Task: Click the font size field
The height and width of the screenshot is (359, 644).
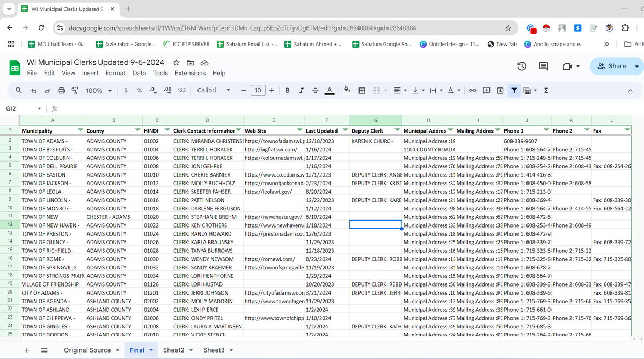Action: [x=258, y=91]
